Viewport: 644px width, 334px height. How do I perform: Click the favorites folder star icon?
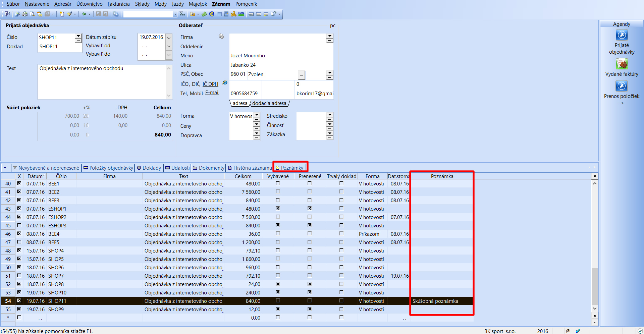(x=193, y=14)
